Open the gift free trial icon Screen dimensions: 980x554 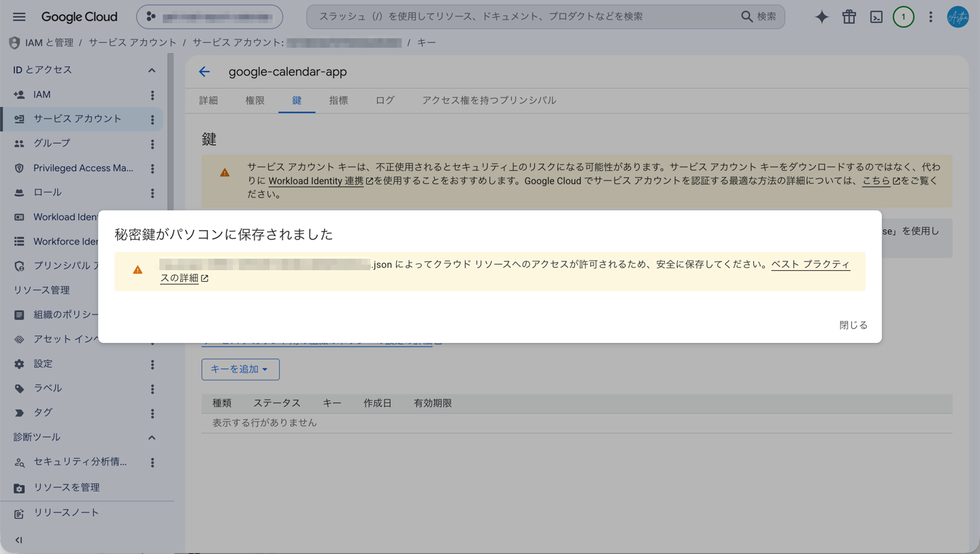click(849, 17)
